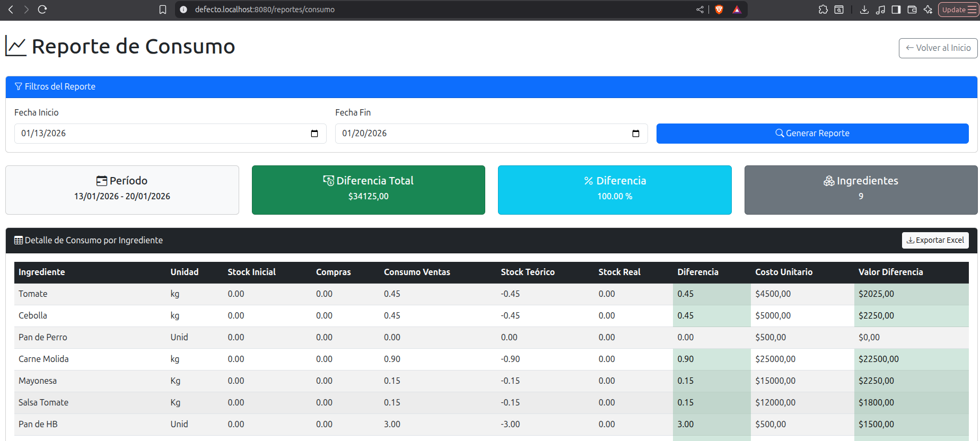This screenshot has width=980, height=441.
Task: Open the Update browser menu
Action: click(x=958, y=10)
